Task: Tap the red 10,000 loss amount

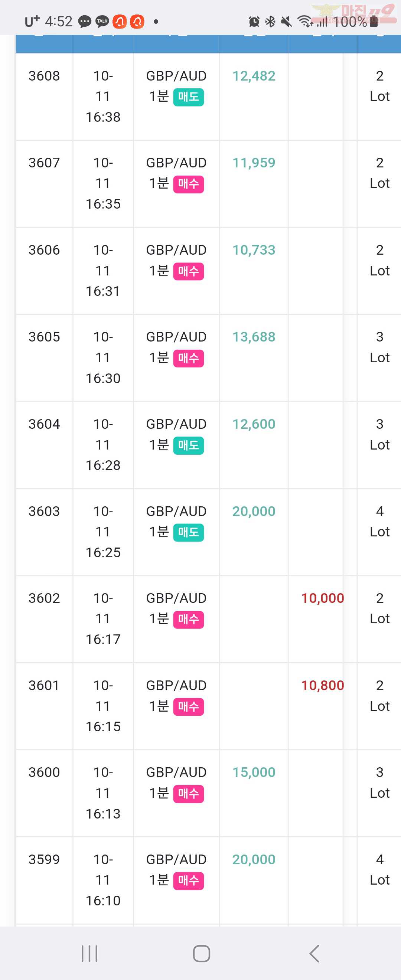Action: pyautogui.click(x=323, y=598)
